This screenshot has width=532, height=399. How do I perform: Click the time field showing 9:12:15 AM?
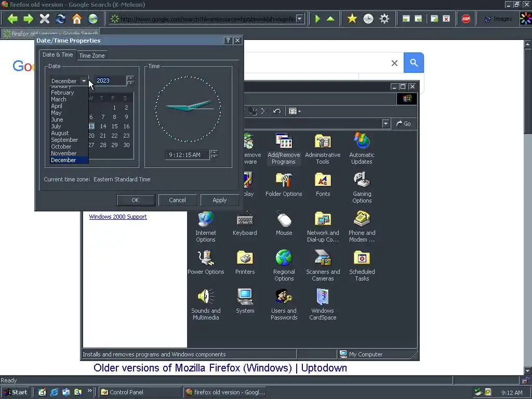187,155
